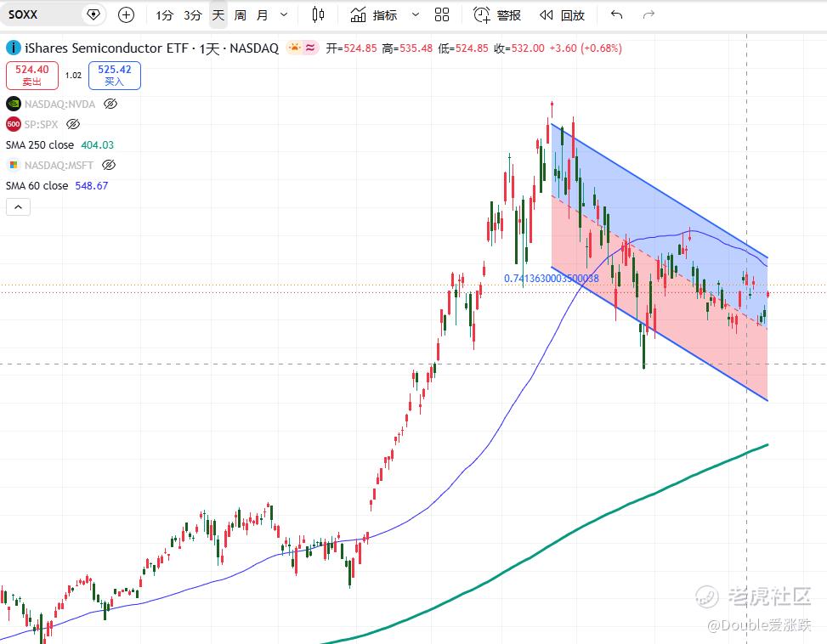827x644 pixels.
Task: Collapse the indicator legend with the chevron
Action: (x=18, y=206)
